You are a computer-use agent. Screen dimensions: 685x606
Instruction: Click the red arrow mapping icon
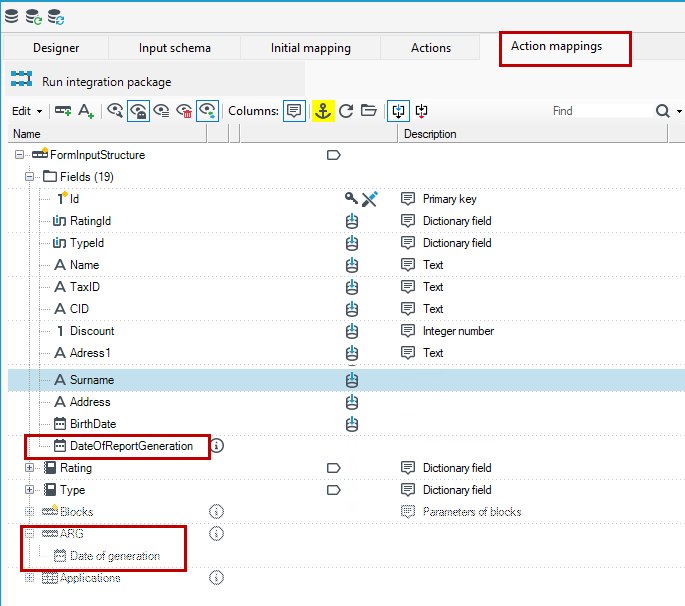(x=422, y=111)
